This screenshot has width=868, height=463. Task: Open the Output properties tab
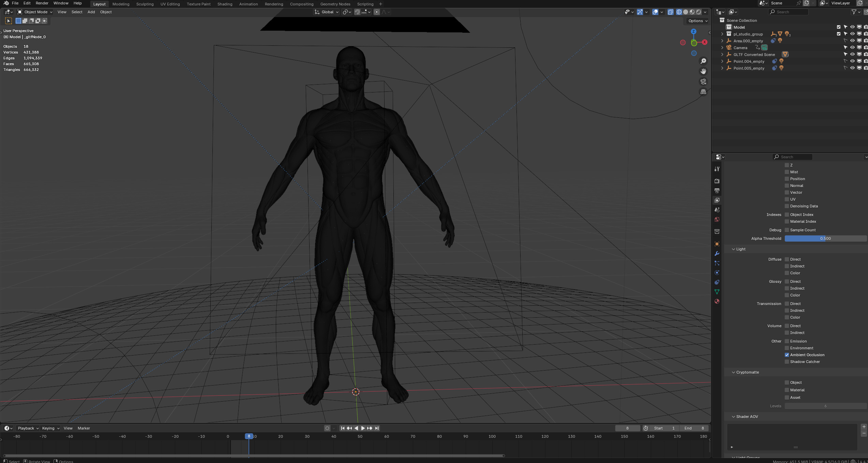tap(717, 190)
